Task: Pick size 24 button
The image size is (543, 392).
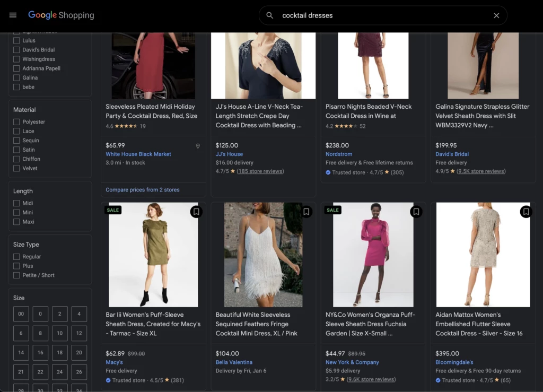Action: pos(60,372)
